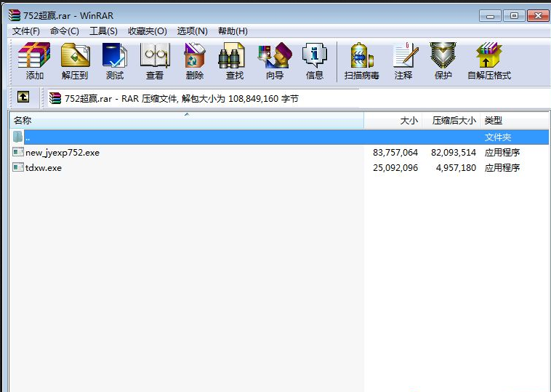
Task: Click size value 83,757,064
Action: [x=395, y=153]
